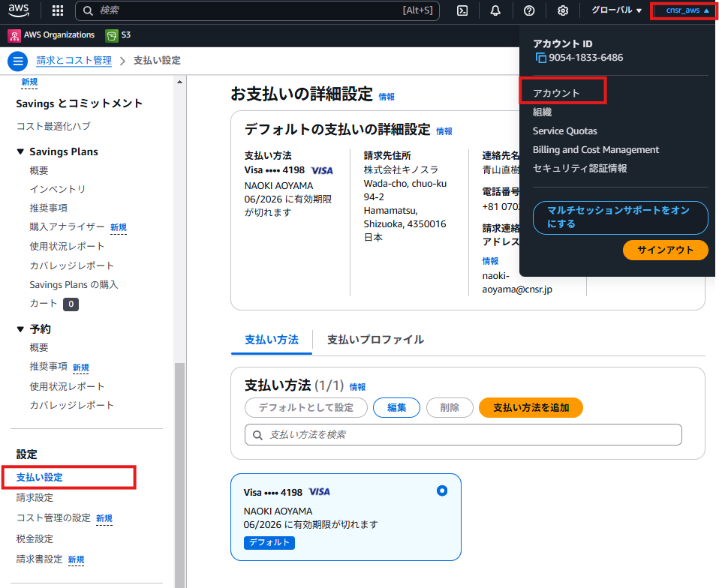Open コスト最適化ハブ in sidebar
Viewport: 719px width, 588px height.
pyautogui.click(x=53, y=126)
